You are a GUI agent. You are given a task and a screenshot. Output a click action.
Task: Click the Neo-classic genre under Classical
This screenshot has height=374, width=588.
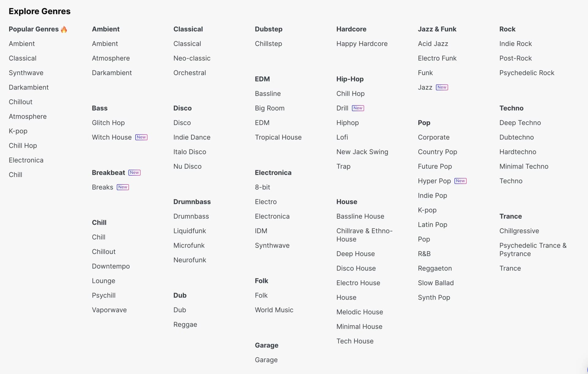(192, 58)
